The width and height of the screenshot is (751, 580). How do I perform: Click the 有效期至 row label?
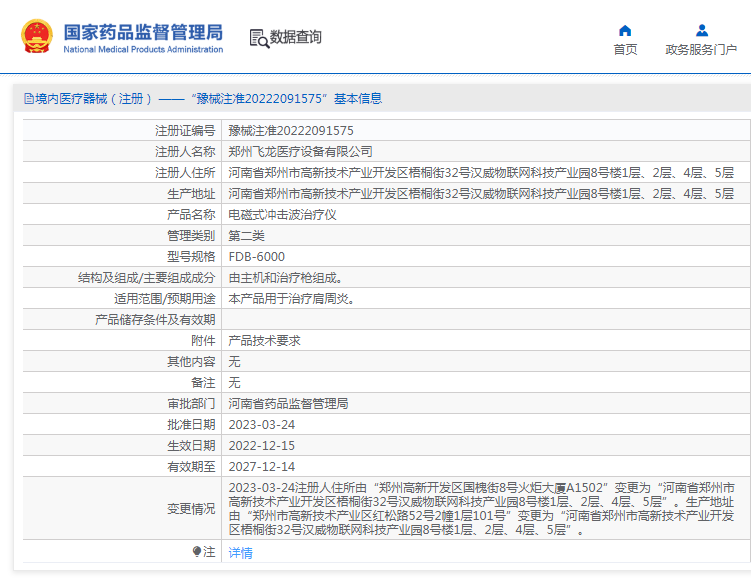pyautogui.click(x=191, y=467)
